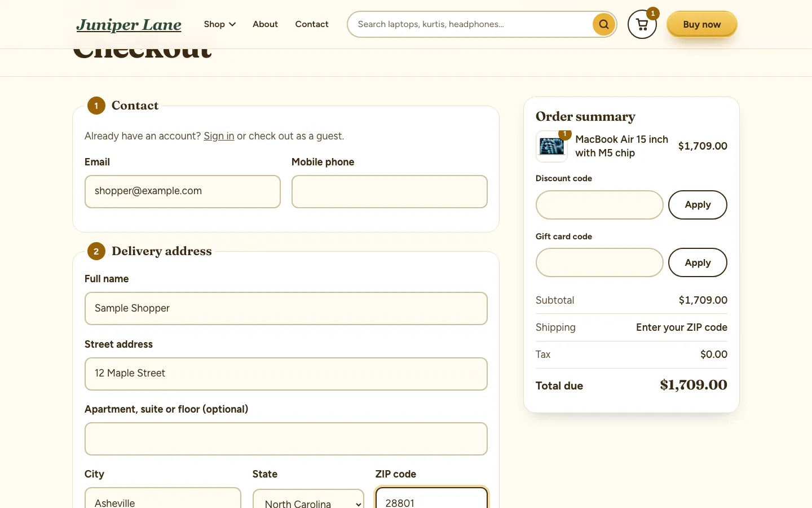Click the Discount code input
Viewport: 812px width, 508px height.
tap(599, 205)
